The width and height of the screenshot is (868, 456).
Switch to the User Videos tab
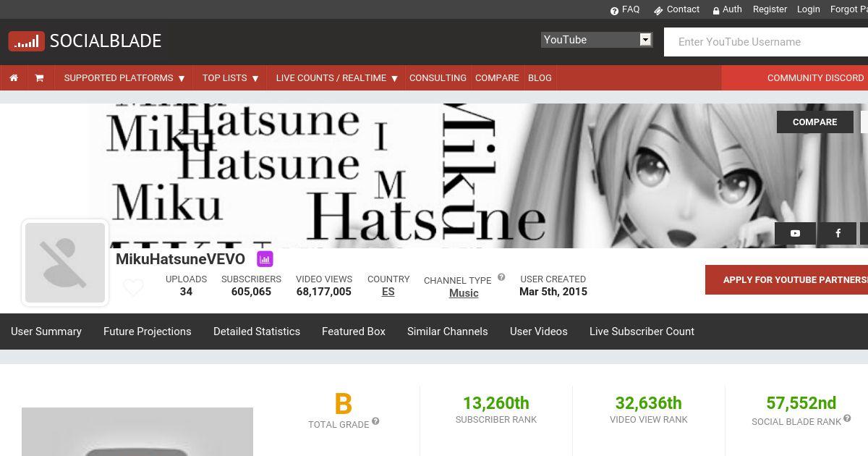click(539, 332)
